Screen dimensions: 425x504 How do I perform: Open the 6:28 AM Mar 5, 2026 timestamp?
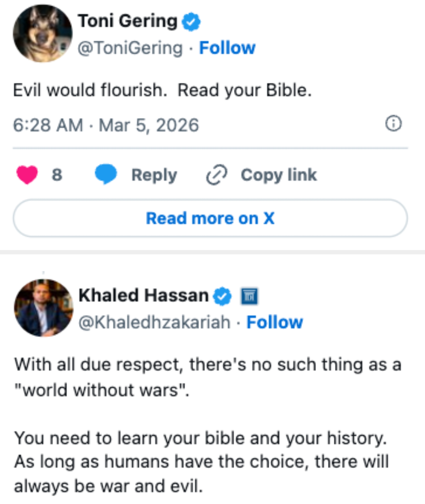pyautogui.click(x=106, y=125)
